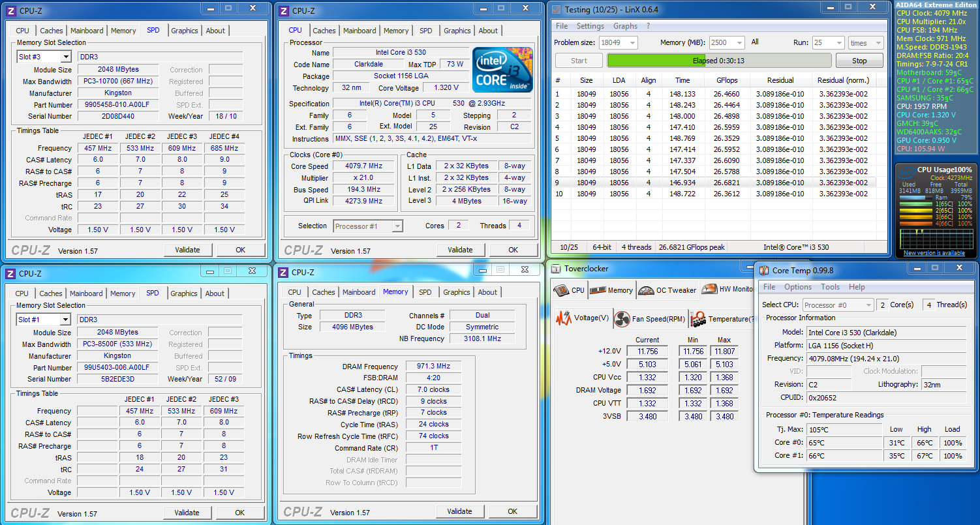Open the HW Monitor tab via its icon

[709, 290]
